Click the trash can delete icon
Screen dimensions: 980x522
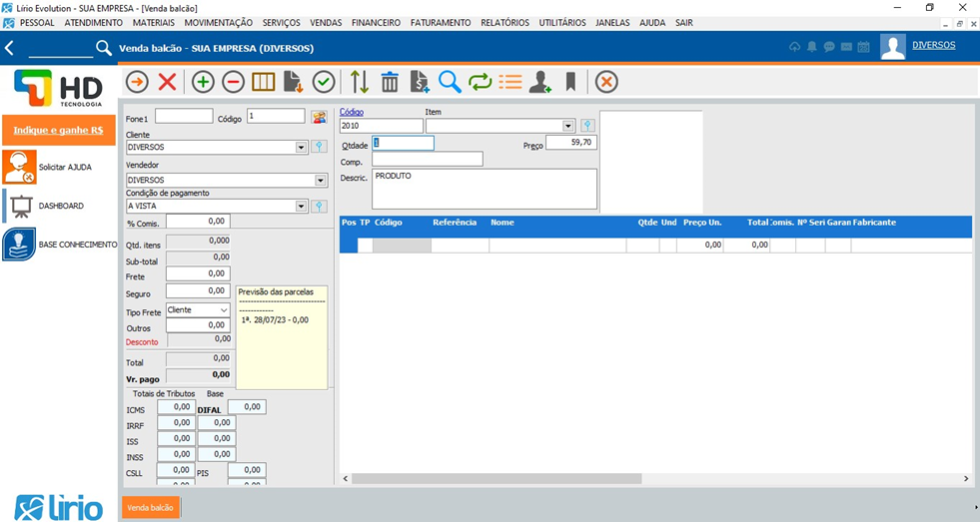[x=390, y=82]
